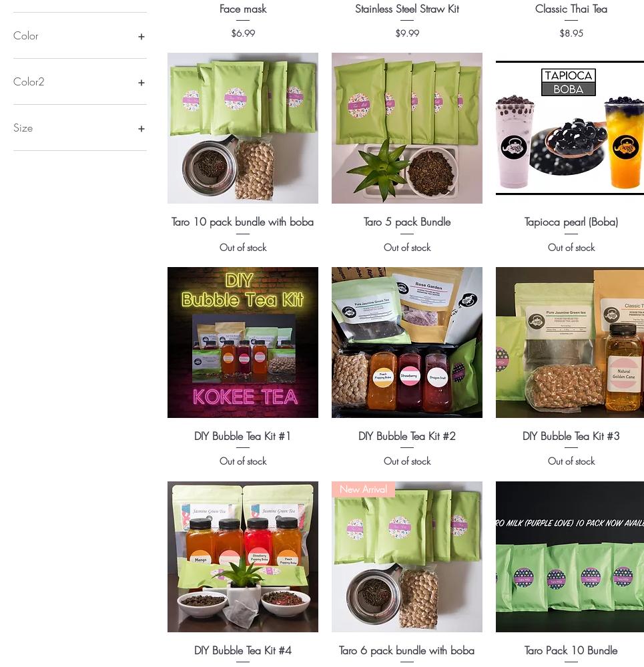Expand the Size filter plus icon

[x=141, y=128]
